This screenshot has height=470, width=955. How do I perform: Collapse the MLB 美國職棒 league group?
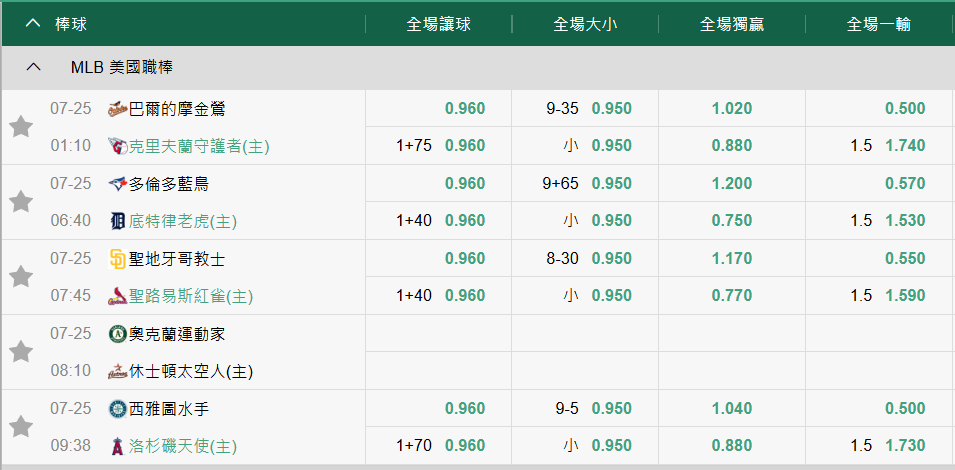click(33, 67)
